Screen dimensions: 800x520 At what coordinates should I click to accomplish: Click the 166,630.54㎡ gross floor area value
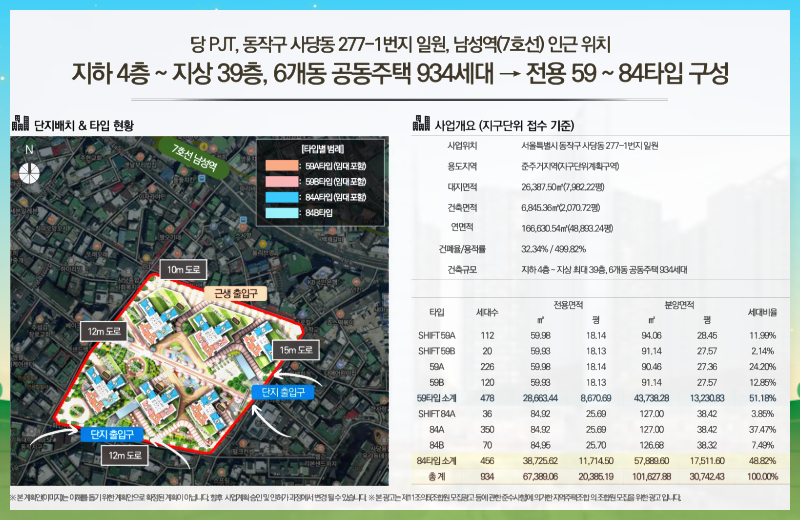(567, 229)
